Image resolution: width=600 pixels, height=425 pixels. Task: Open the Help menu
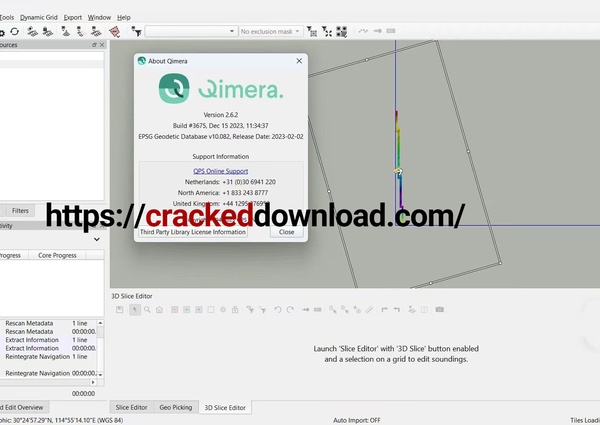coord(124,18)
